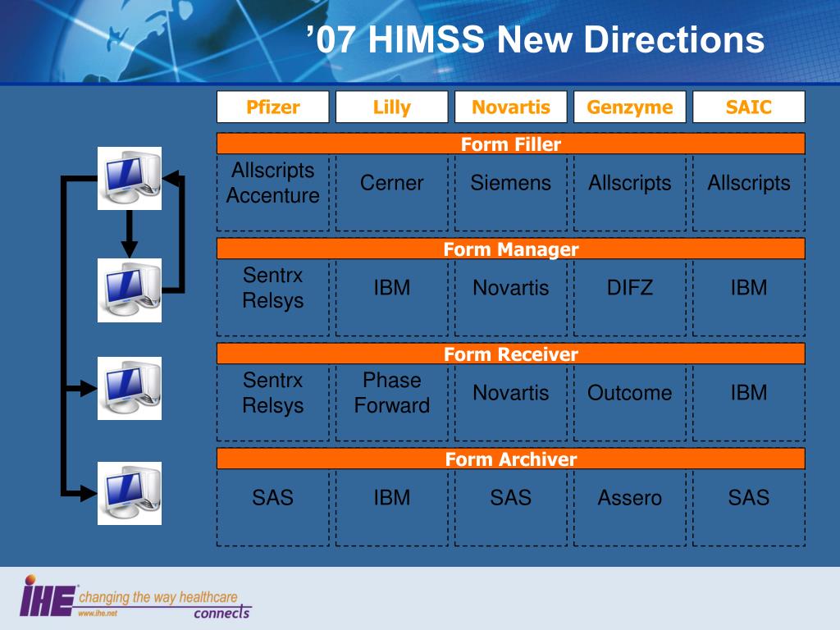Click the Form Filler orange bar
840x630 pixels.
(510, 144)
